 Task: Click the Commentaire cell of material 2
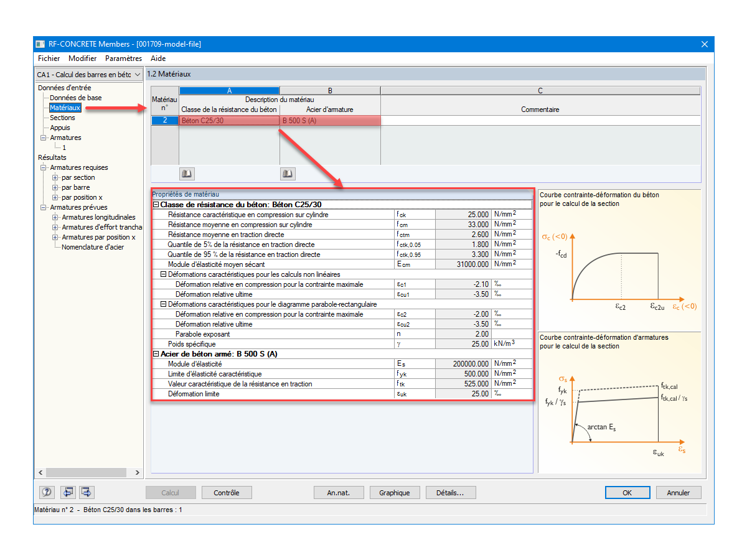[540, 120]
